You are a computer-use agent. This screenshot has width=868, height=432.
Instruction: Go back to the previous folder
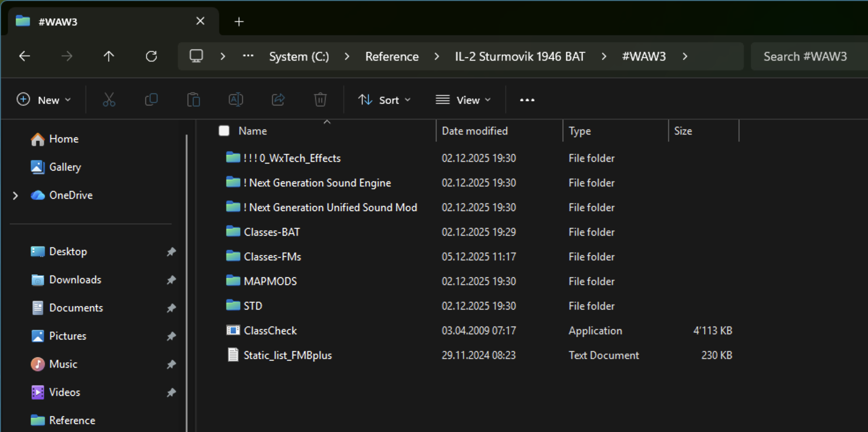coord(25,56)
